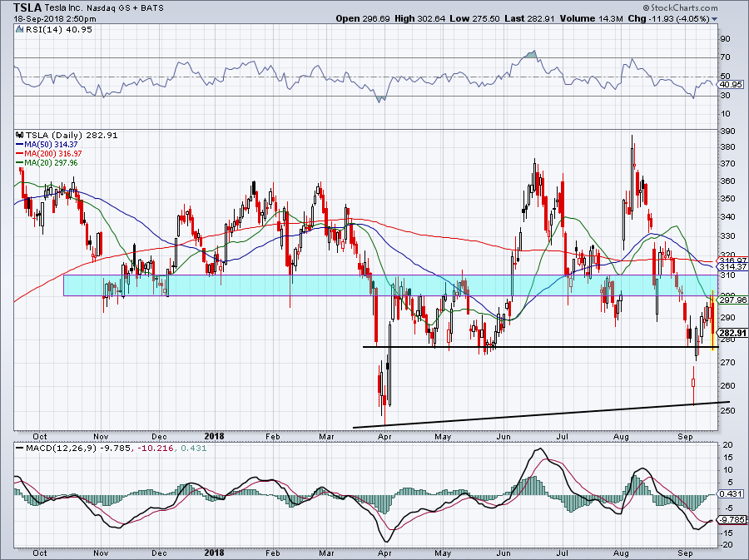Click the Chg -11.93 (-4.05%) value
Viewport: 749px width, 560px height.
(x=669, y=18)
